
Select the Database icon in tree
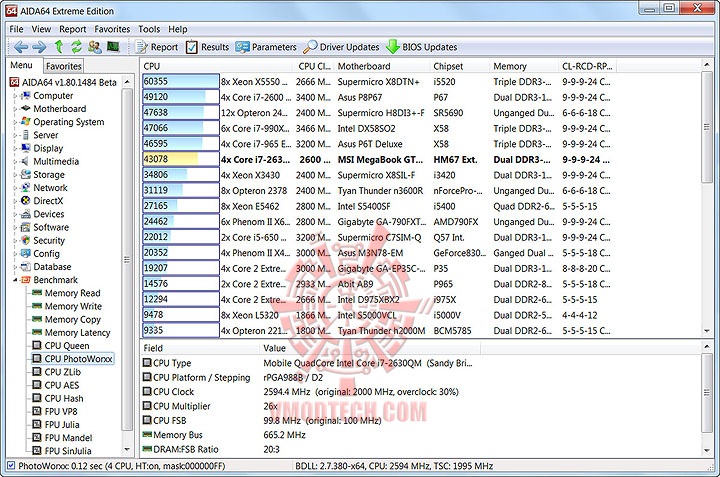26,267
